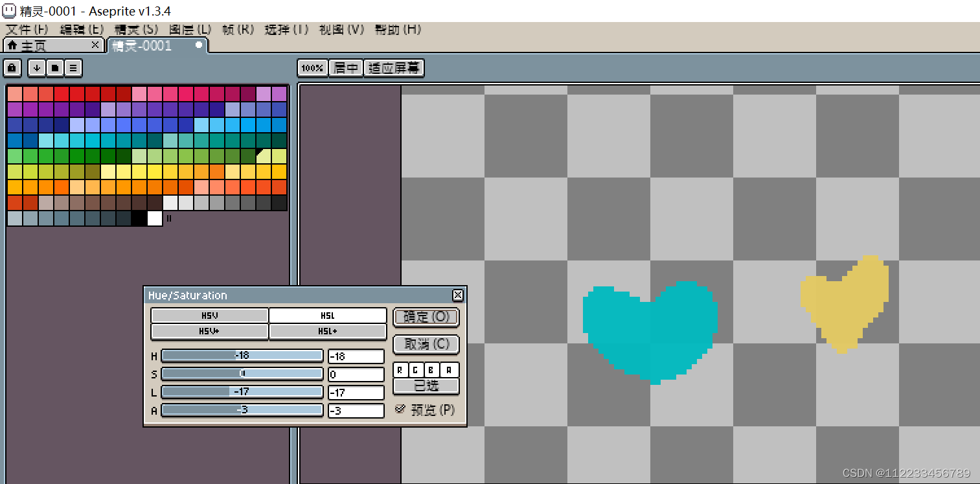Click the 已选 selected target button
The width and height of the screenshot is (980, 484).
click(x=426, y=386)
